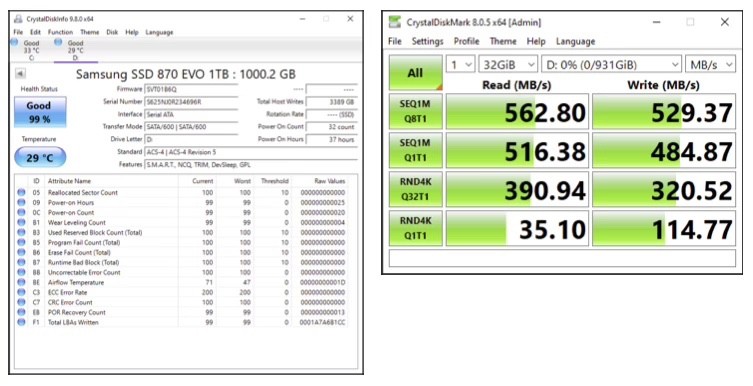Viewport: 753px width, 386px height.
Task: Click the status icon for Power-on Hours
Action: 21,202
